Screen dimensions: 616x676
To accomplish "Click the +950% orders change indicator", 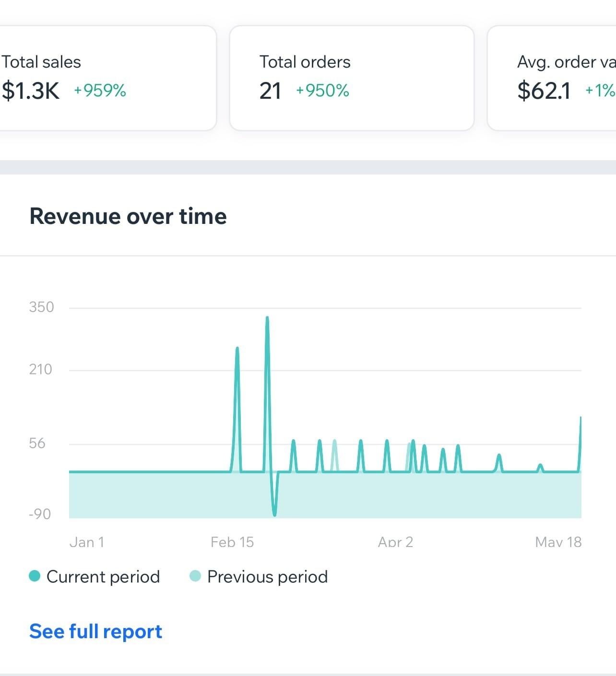I will click(322, 90).
